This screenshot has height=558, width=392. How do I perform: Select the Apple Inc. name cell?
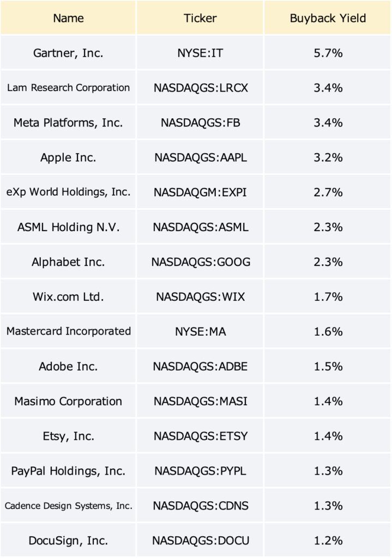click(x=68, y=157)
